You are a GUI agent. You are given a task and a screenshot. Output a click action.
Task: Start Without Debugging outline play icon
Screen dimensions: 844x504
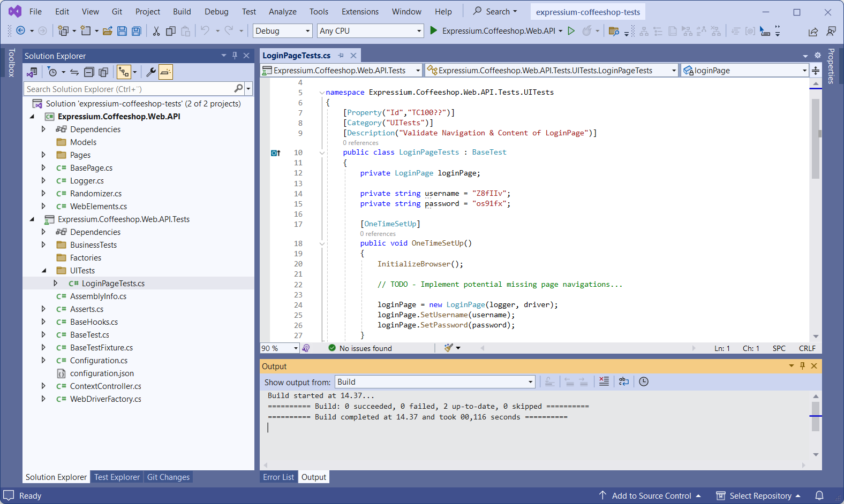click(x=571, y=31)
